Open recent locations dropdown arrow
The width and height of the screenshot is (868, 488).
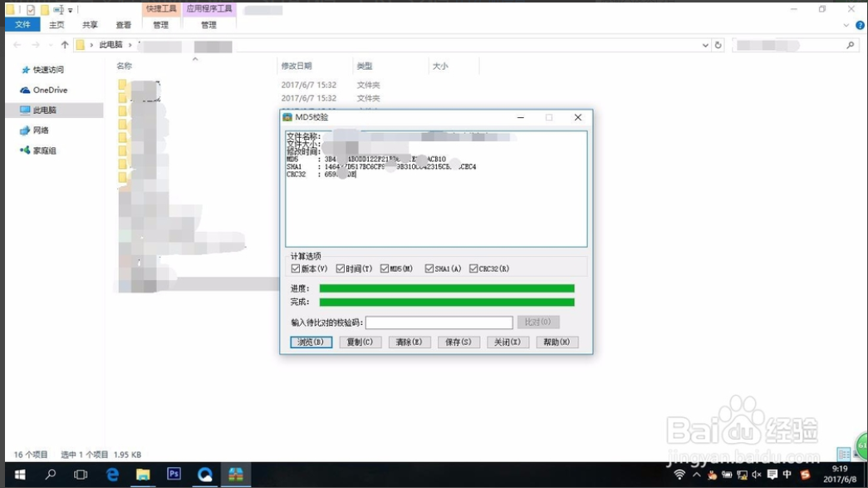pos(51,46)
